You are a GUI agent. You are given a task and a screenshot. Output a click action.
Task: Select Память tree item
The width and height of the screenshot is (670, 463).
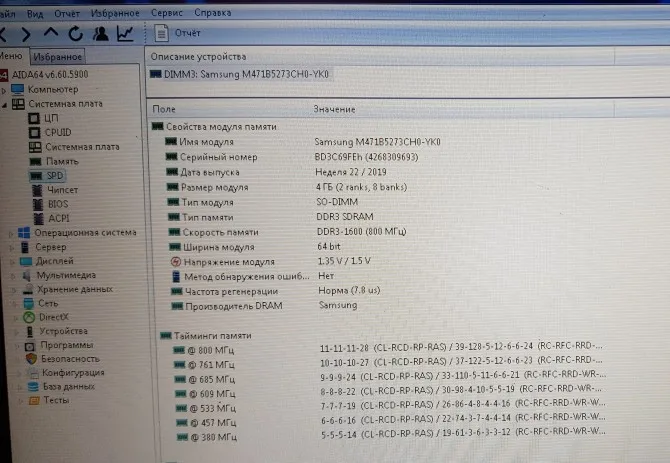54,161
